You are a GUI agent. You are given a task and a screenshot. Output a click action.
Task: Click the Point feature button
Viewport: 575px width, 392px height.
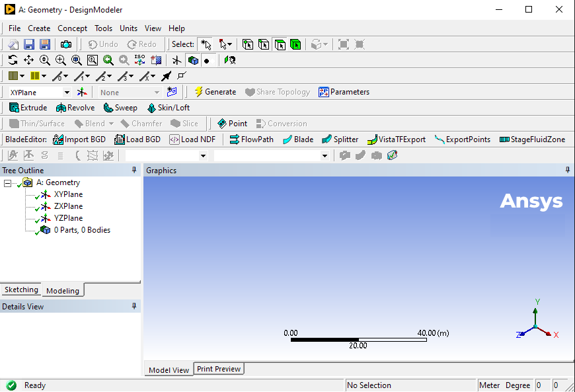click(232, 124)
